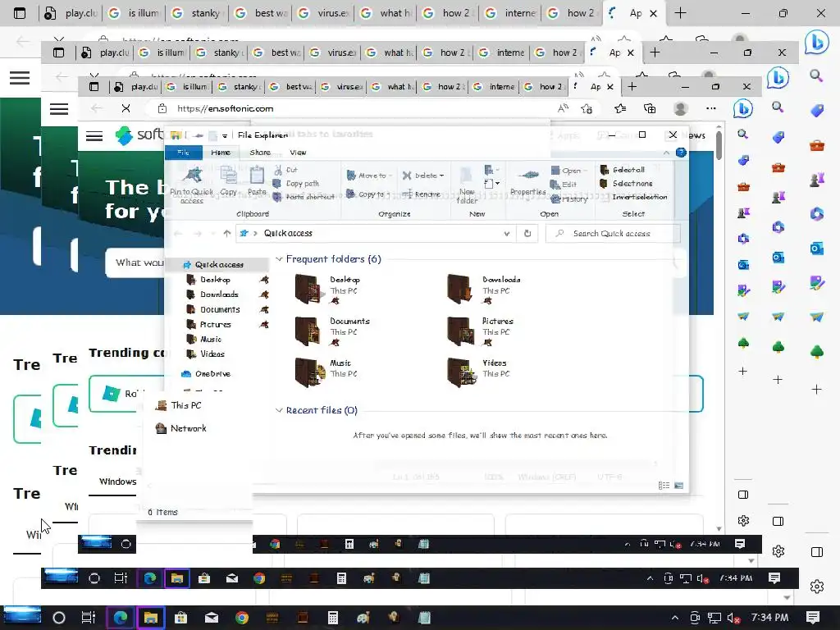Click the Edit ribbon command
The image size is (840, 630).
(x=564, y=185)
